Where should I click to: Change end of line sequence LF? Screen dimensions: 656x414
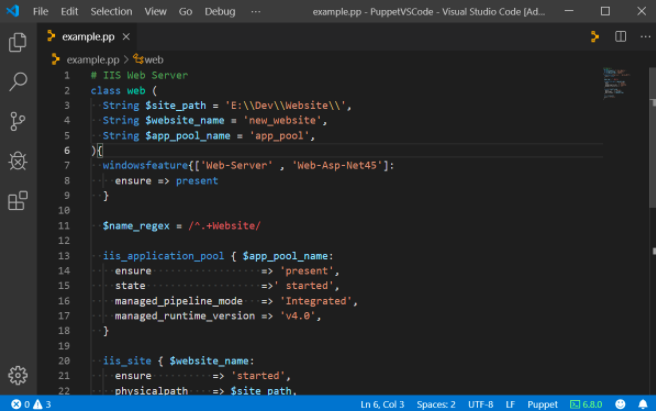pyautogui.click(x=510, y=404)
